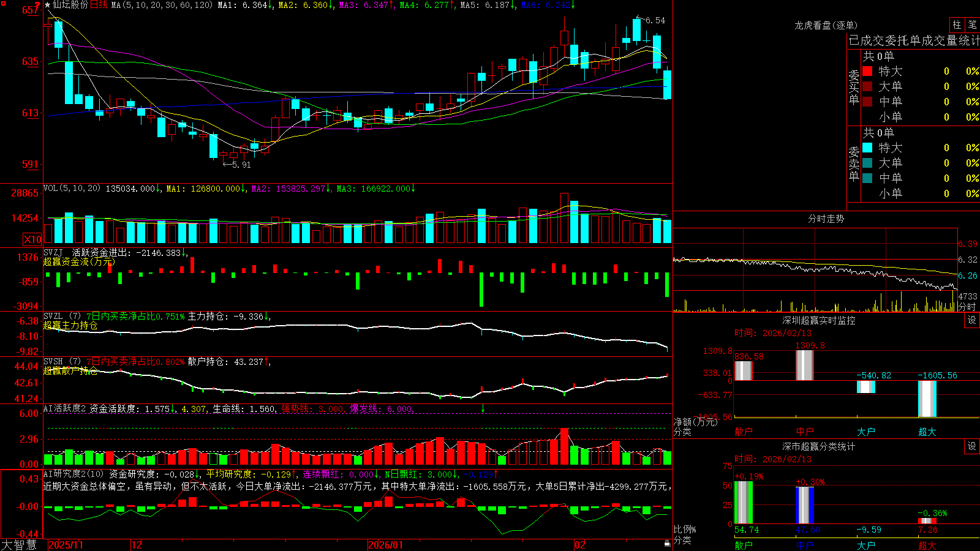Click the 委卖单 section label

tap(854, 164)
